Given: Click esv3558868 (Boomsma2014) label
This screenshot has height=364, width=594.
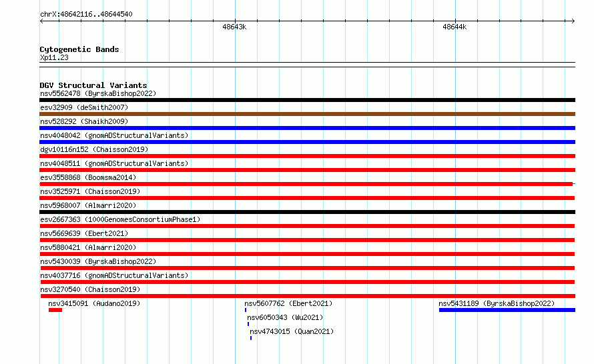Looking at the screenshot, I should pos(88,177).
